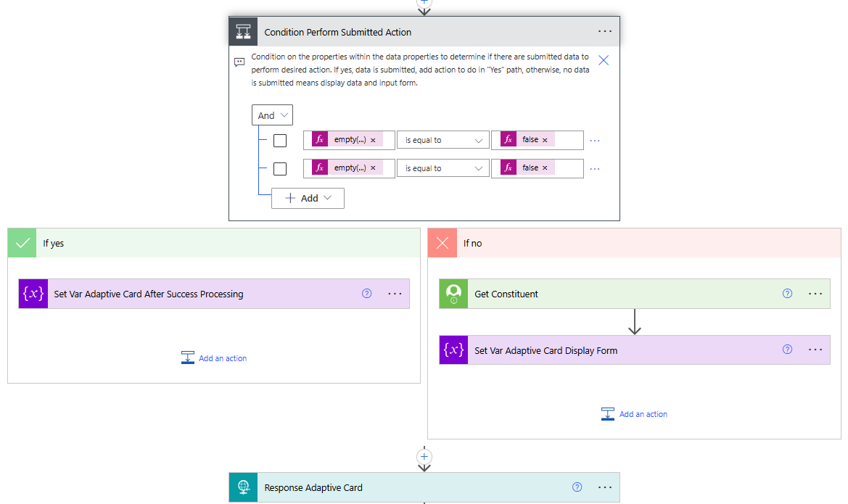Check the second condition row checkbox
The image size is (848, 504).
(279, 169)
